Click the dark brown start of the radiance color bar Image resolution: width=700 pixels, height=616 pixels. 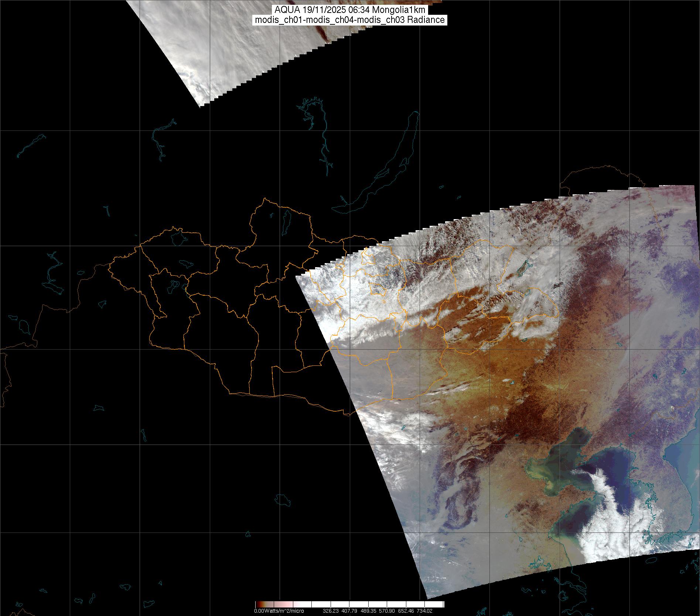tap(258, 604)
